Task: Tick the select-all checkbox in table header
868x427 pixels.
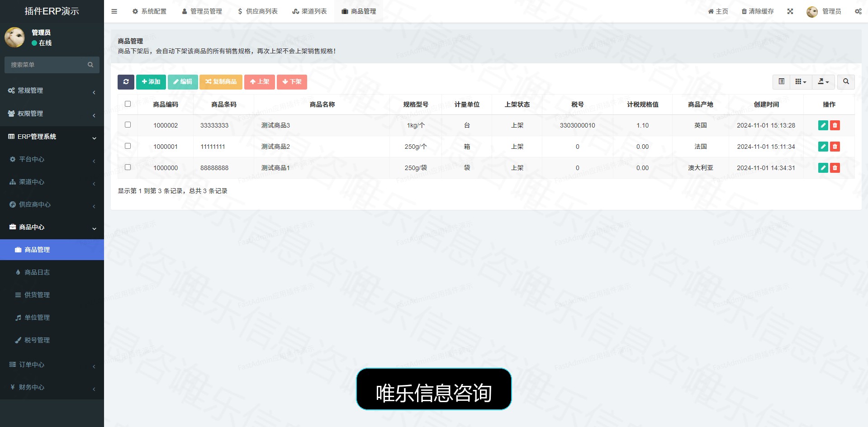Action: click(x=128, y=104)
